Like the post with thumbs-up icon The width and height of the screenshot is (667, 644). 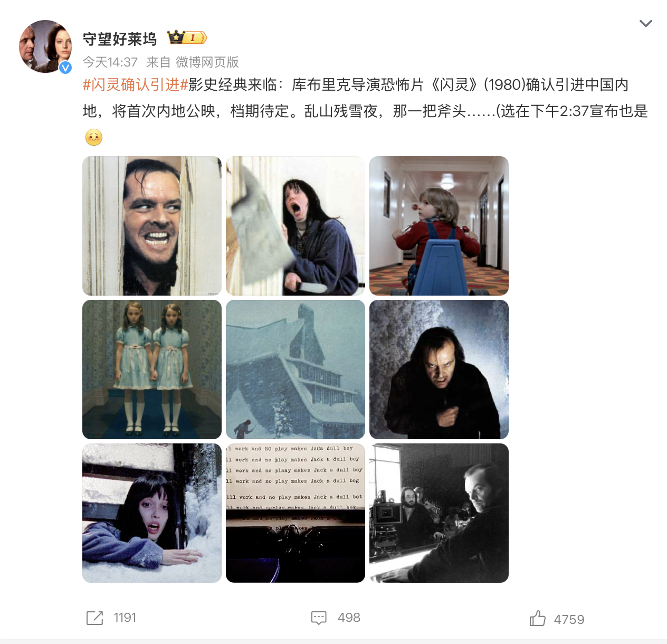tap(538, 618)
